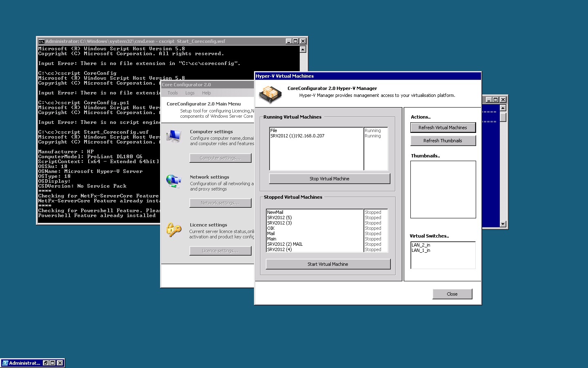Click the Core Configurator 2.0 title bar
The width and height of the screenshot is (588, 368).
click(x=207, y=85)
